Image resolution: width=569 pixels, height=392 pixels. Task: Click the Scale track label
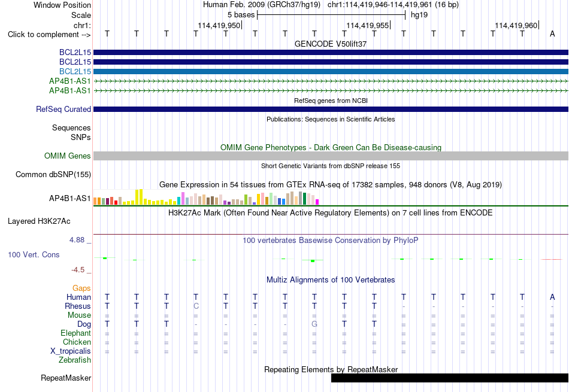click(x=81, y=15)
